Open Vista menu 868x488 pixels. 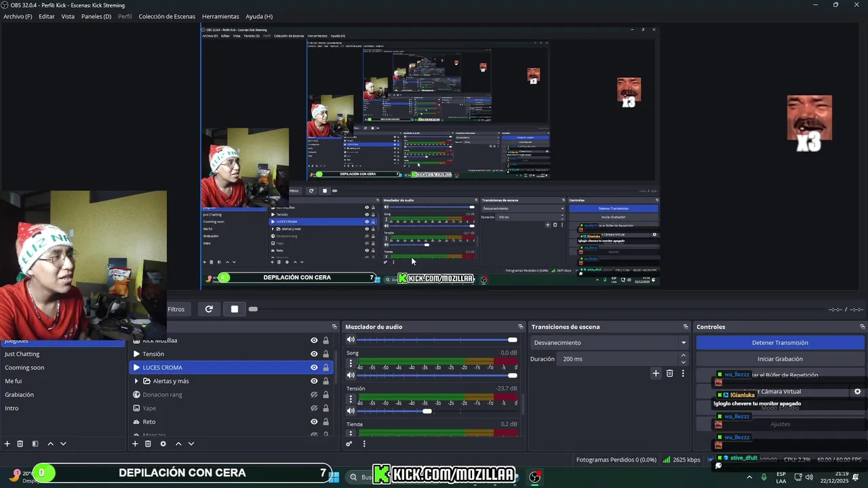[x=68, y=16]
